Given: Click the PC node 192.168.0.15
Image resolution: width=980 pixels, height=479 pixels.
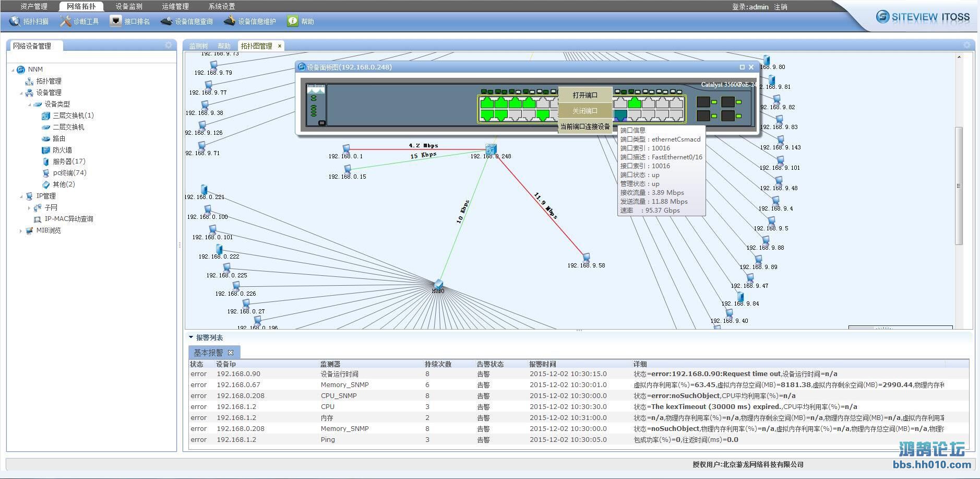Looking at the screenshot, I should coord(348,169).
